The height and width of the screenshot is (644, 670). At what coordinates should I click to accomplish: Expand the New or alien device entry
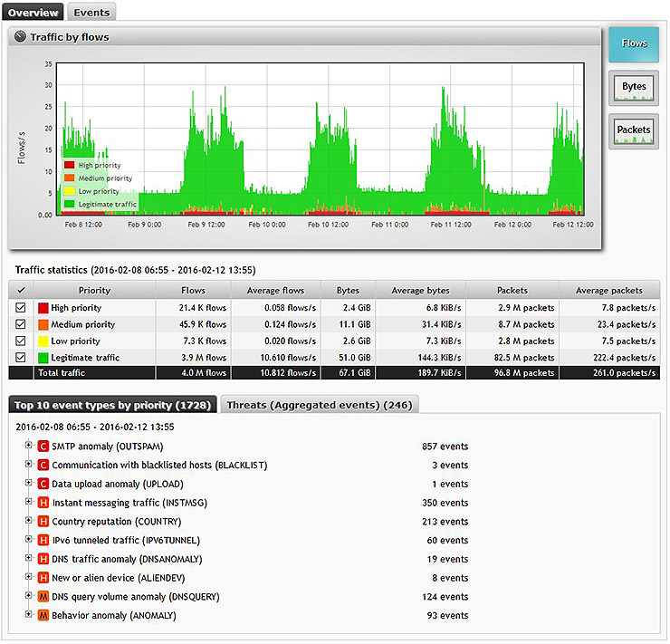29,578
